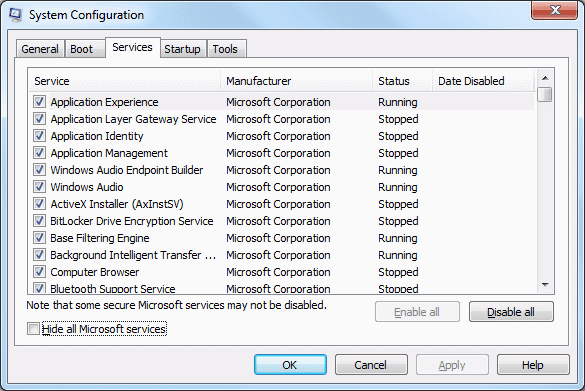The height and width of the screenshot is (391, 585).
Task: Click the Cancel button
Action: click(371, 365)
